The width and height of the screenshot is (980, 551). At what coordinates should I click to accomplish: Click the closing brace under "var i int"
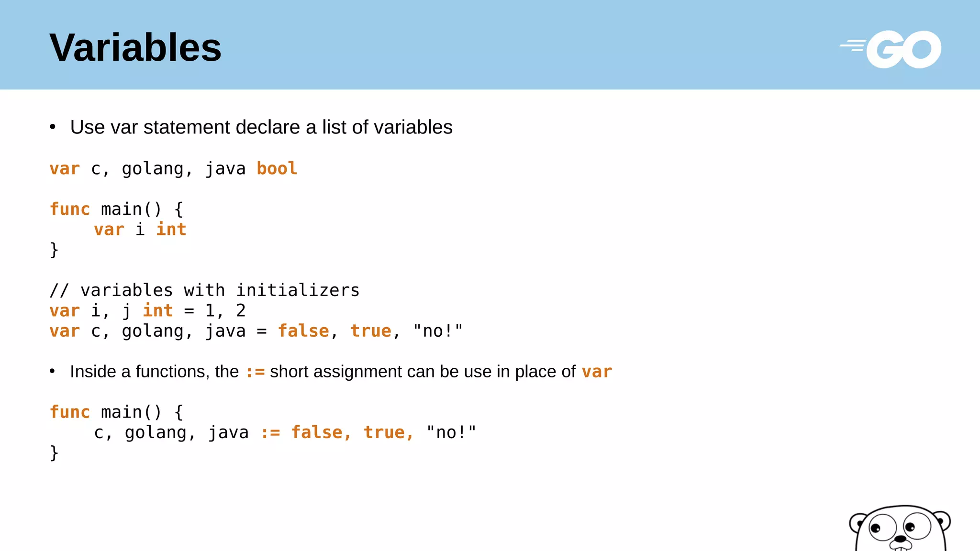coord(54,250)
